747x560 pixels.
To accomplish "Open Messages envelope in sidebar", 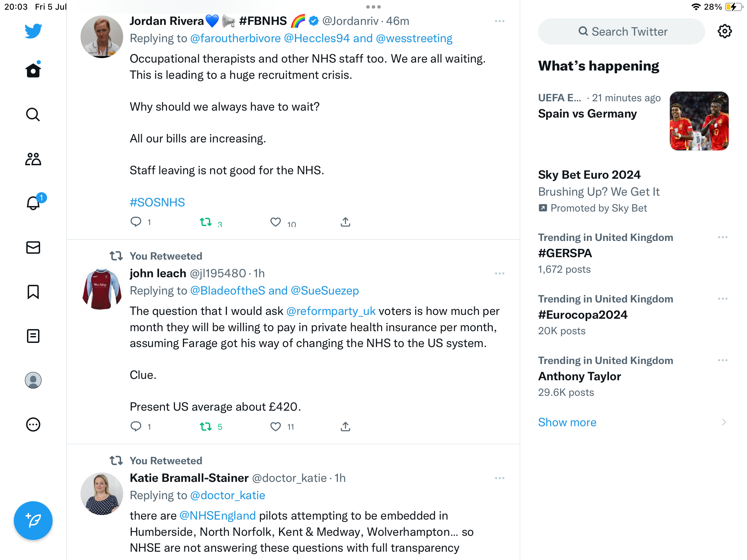I will 33,248.
